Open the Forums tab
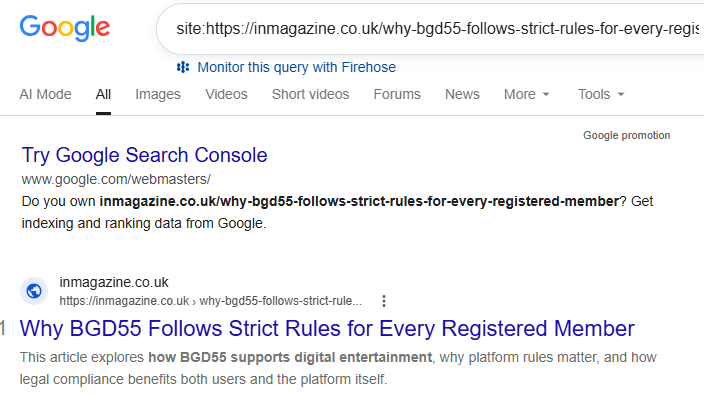 [397, 94]
